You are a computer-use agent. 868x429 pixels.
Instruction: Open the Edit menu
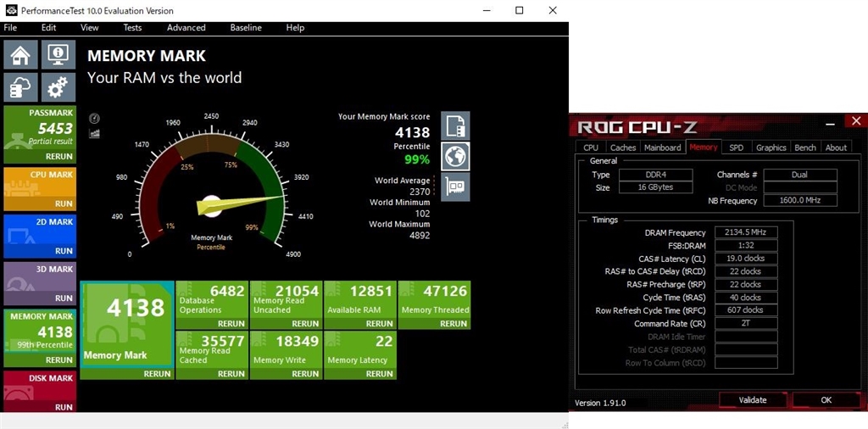click(x=48, y=28)
